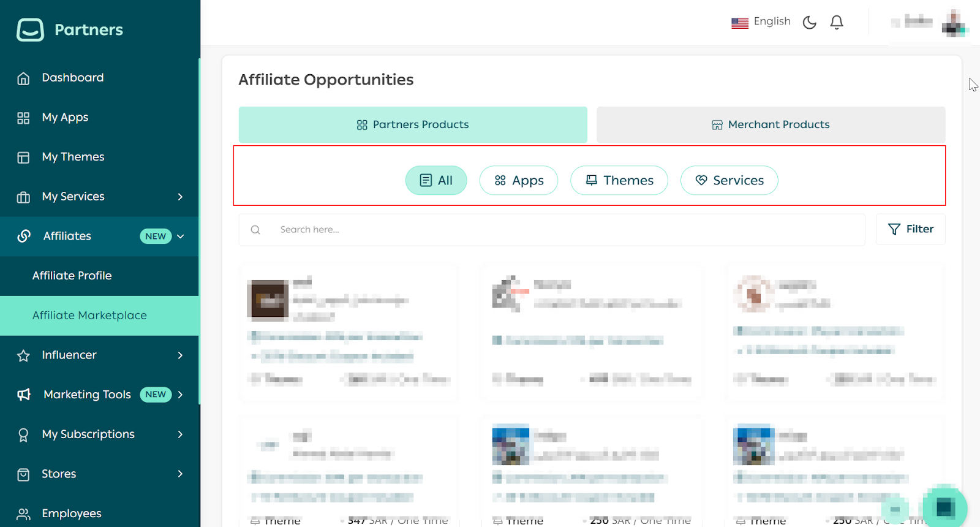Click the Influencer star icon

point(23,355)
